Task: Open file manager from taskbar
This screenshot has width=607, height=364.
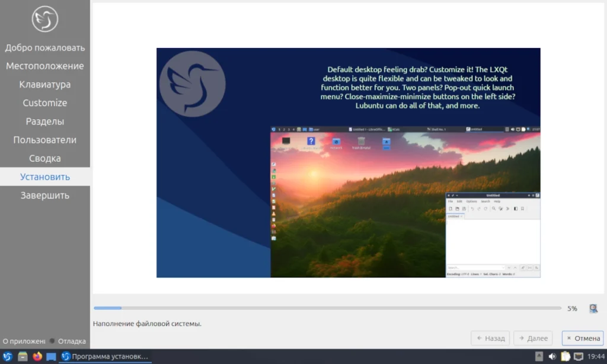Action: [x=23, y=356]
